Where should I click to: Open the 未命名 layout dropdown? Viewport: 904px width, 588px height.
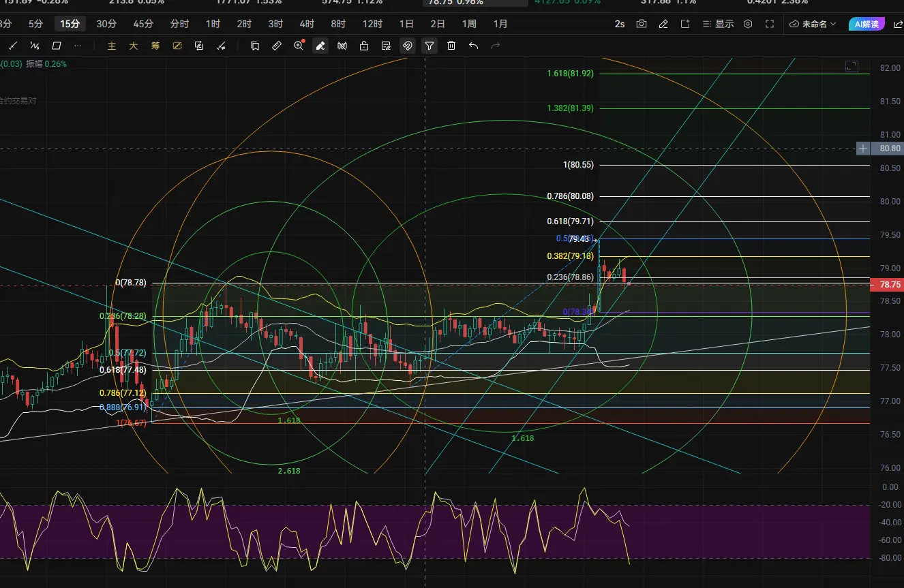tap(813, 24)
